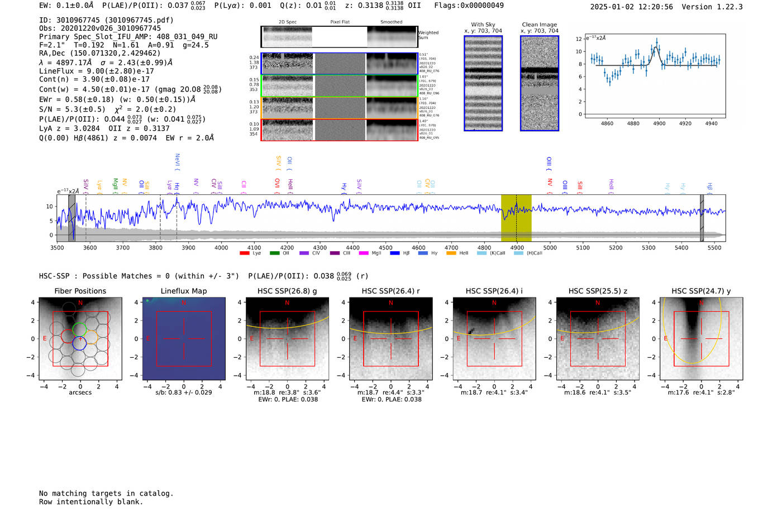Open the Fiber Positions image panel
The height and width of the screenshot is (532, 782).
tap(80, 339)
